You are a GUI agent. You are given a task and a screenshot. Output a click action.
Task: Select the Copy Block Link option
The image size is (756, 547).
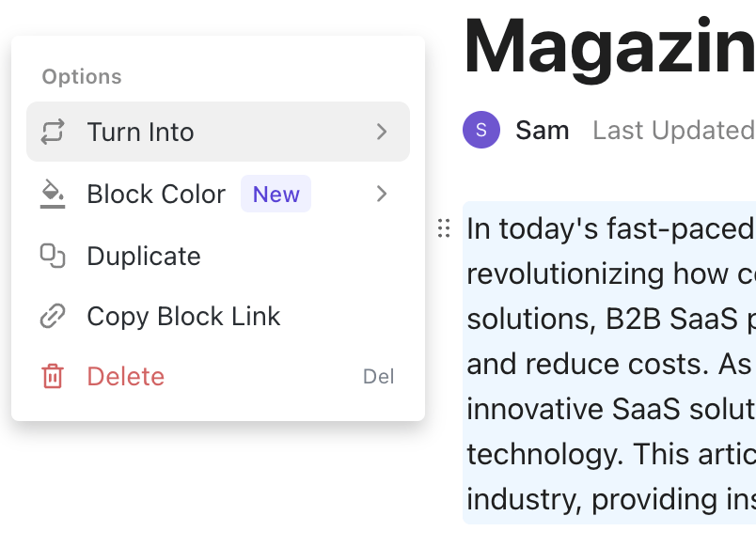tap(183, 317)
